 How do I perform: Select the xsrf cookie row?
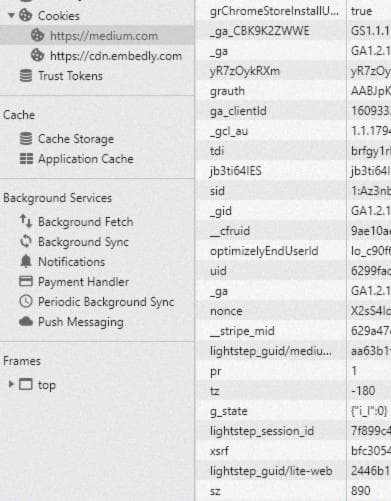(x=293, y=451)
